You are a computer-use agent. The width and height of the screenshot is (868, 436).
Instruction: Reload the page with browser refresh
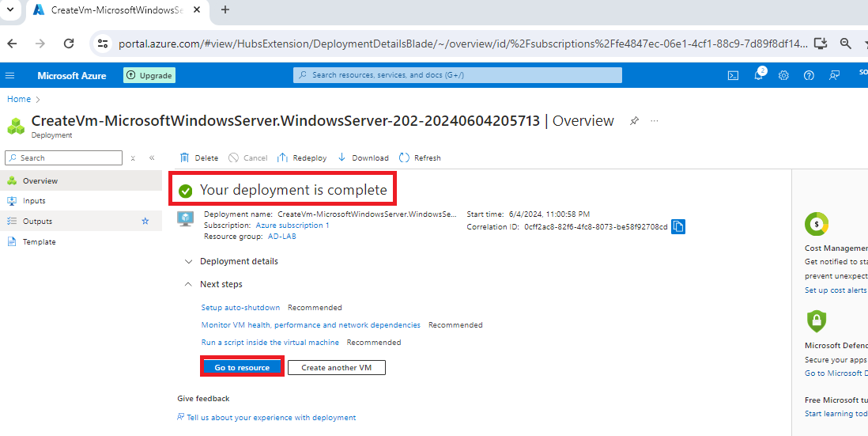(x=69, y=44)
